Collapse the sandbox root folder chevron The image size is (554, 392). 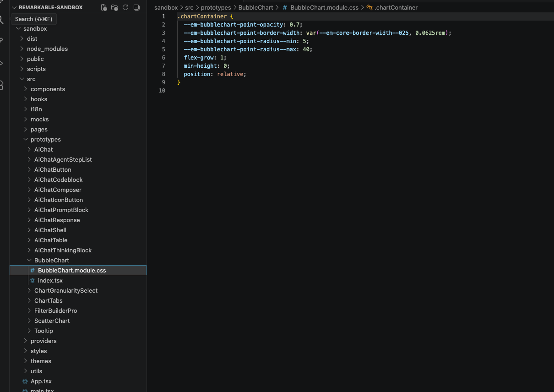[x=18, y=28]
